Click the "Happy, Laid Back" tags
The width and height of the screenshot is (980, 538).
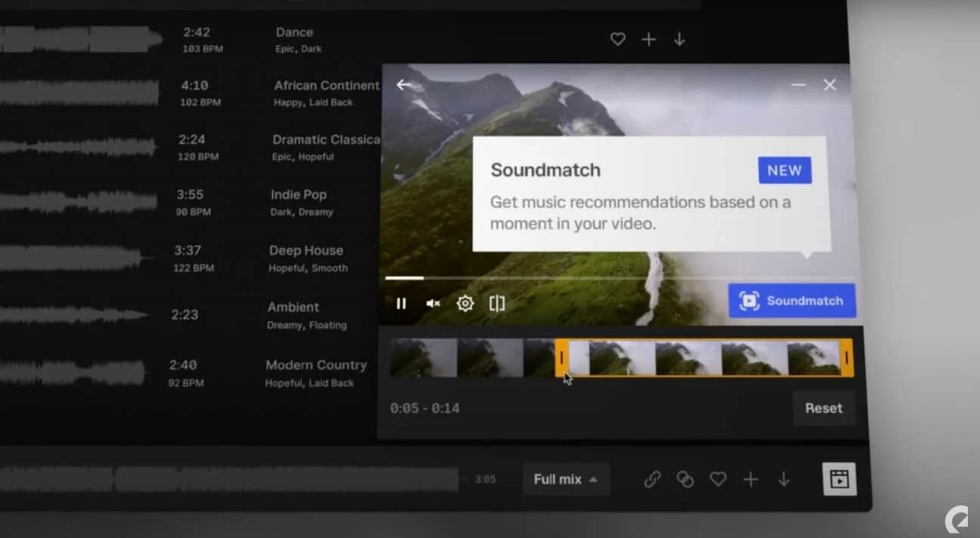point(313,102)
